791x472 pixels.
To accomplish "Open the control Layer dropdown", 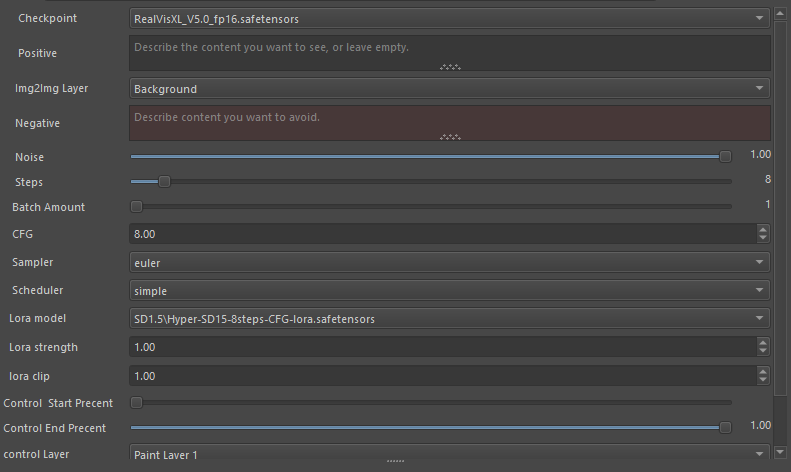I will (x=450, y=455).
